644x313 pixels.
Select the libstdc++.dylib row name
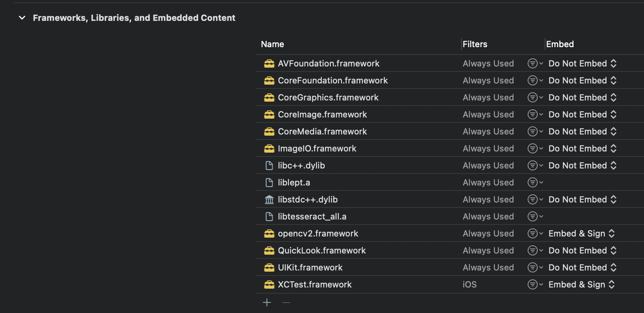(x=308, y=199)
